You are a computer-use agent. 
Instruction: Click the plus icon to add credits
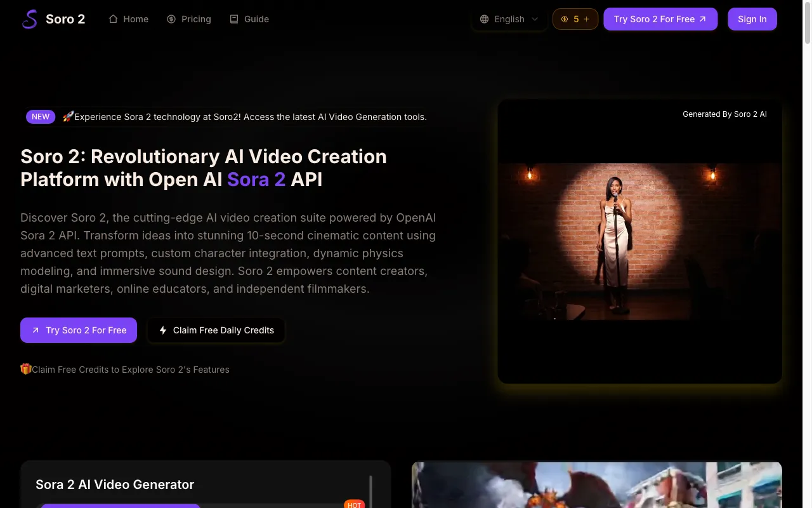point(586,19)
